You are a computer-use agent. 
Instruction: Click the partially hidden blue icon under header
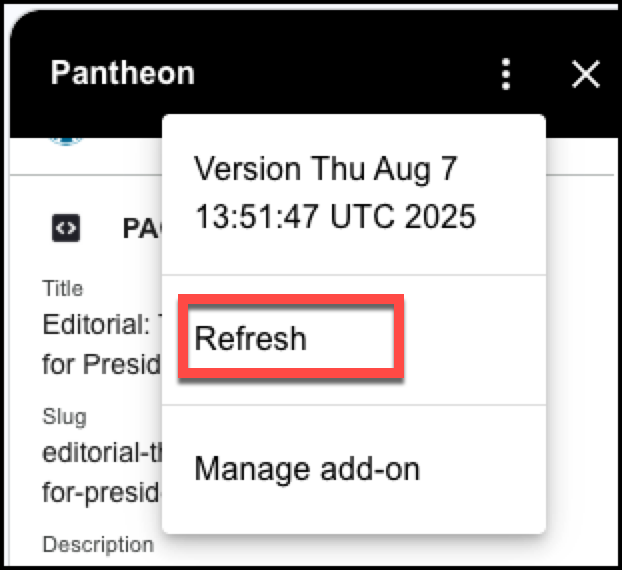pyautogui.click(x=68, y=136)
